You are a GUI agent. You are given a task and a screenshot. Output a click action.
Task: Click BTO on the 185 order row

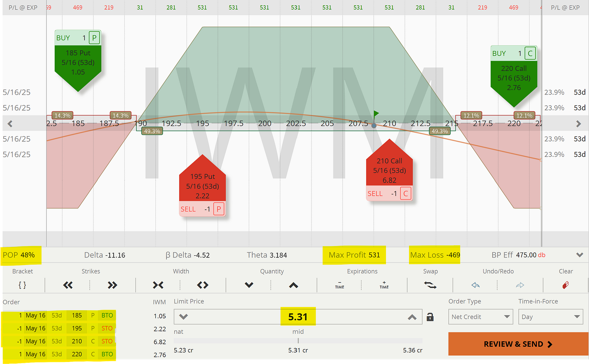point(107,316)
